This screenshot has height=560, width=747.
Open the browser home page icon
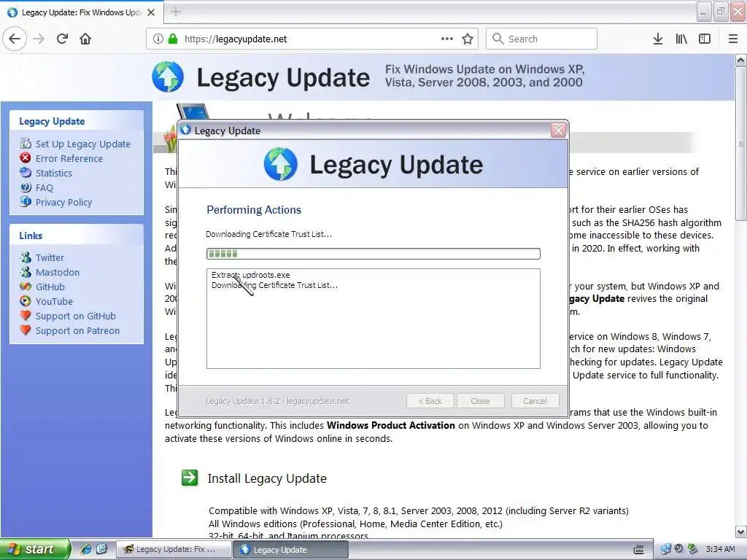pyautogui.click(x=85, y=39)
